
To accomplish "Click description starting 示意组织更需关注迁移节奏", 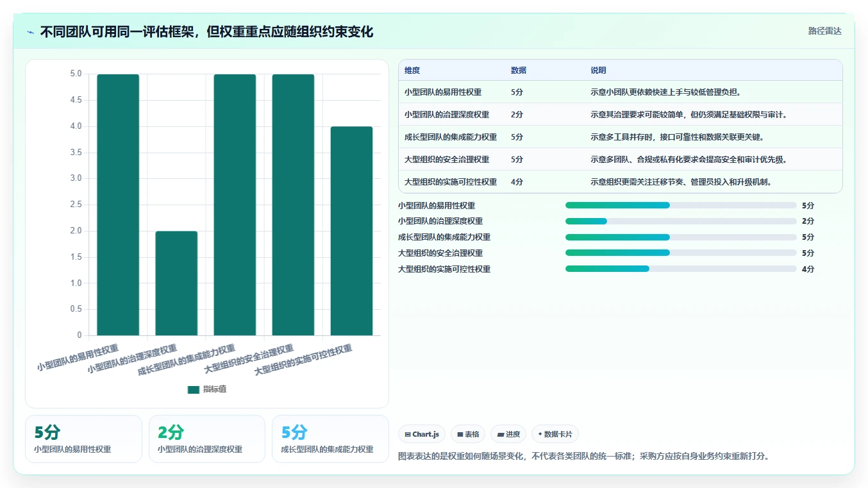I will coord(681,182).
